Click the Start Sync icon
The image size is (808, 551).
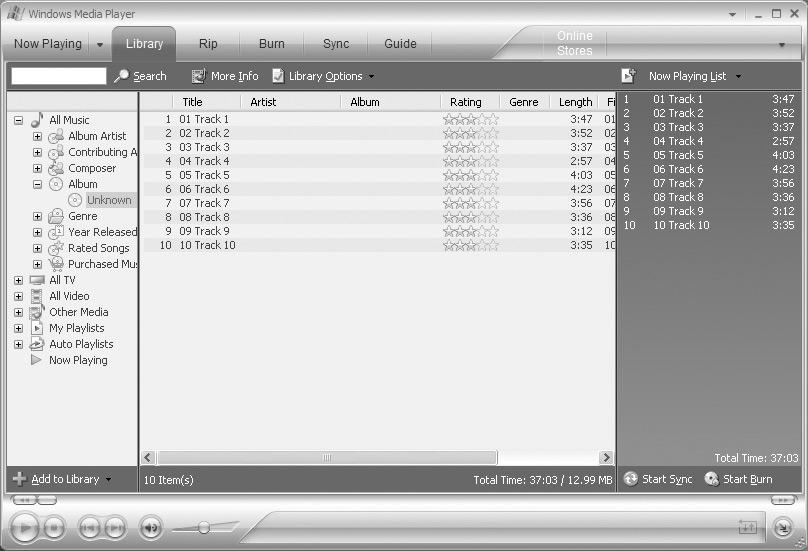click(631, 479)
